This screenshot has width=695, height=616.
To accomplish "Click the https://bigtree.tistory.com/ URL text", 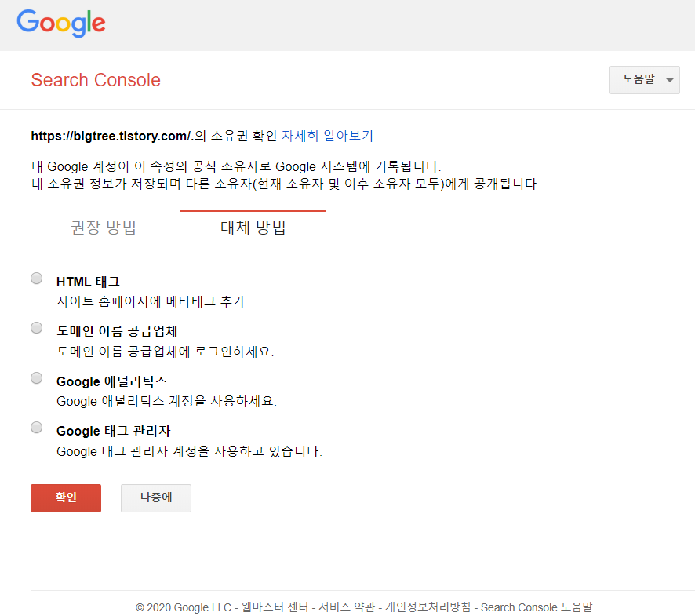I will (x=111, y=136).
